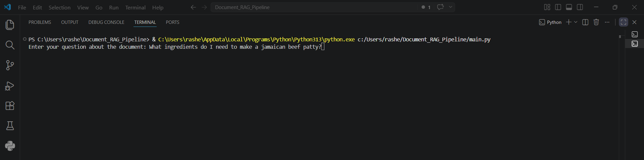
Task: Restore maximized panel size
Action: click(x=623, y=22)
